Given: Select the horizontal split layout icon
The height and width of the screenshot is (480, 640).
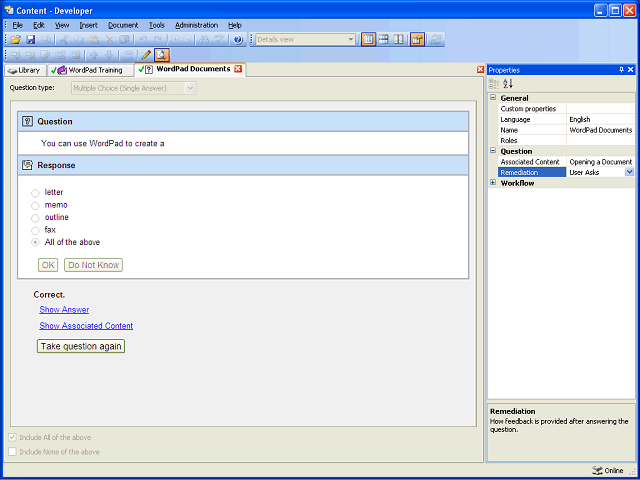Looking at the screenshot, I should tap(383, 40).
